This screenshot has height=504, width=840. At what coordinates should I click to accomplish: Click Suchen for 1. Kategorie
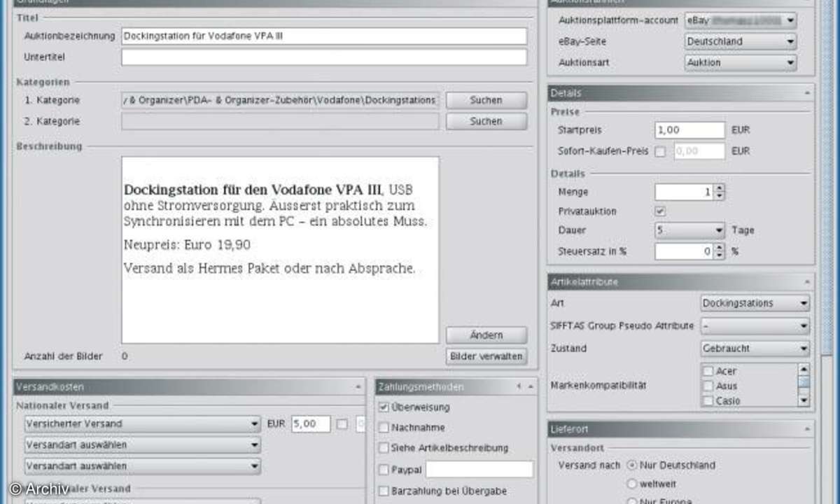486,100
